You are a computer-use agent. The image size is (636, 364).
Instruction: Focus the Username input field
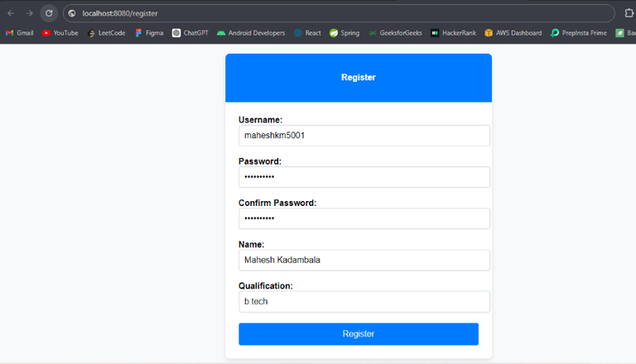coord(364,136)
